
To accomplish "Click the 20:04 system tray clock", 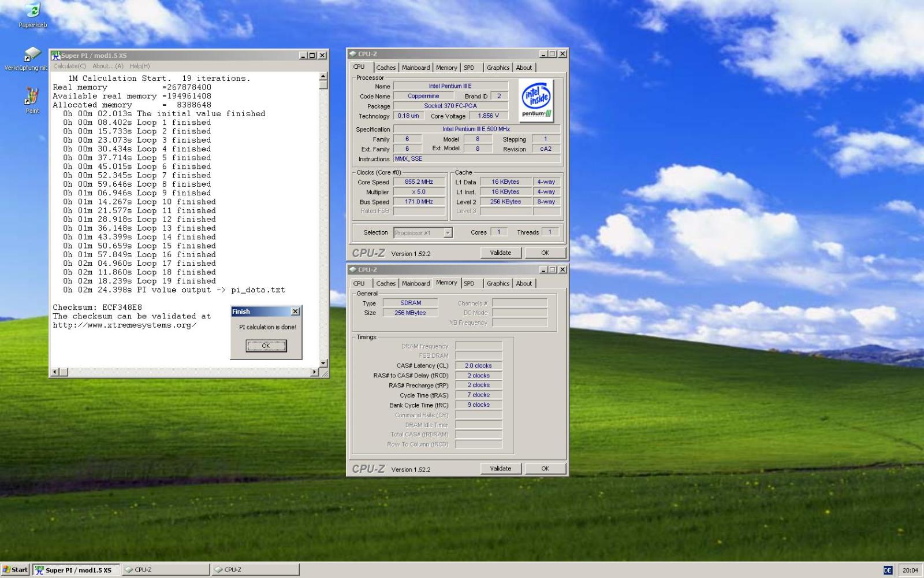I will pos(910,570).
